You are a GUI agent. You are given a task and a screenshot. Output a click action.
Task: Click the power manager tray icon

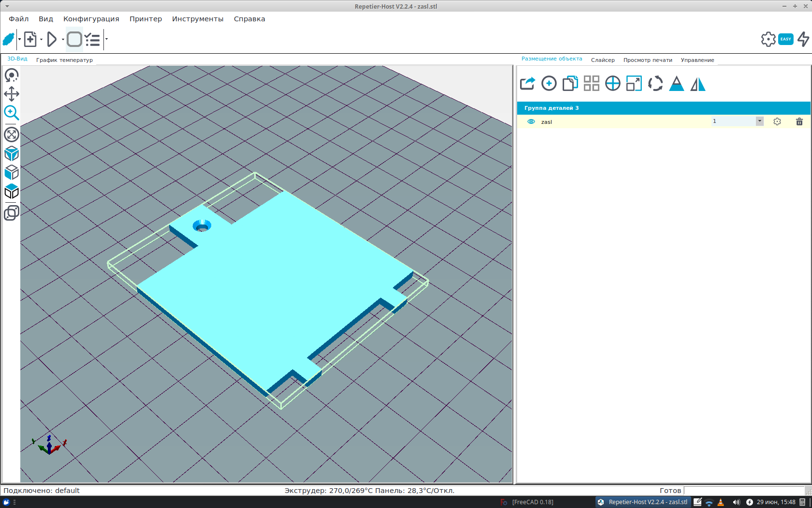[x=749, y=502]
